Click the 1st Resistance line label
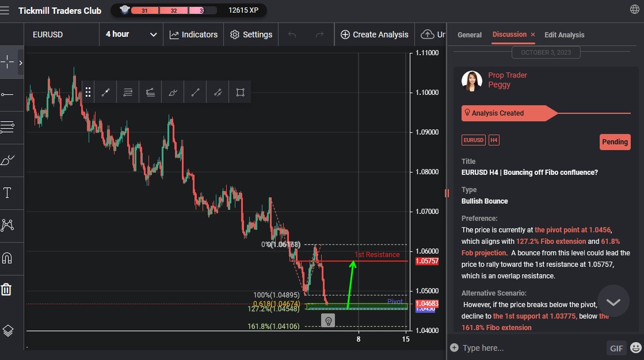Viewport: 644px width, 360px height. pos(377,255)
